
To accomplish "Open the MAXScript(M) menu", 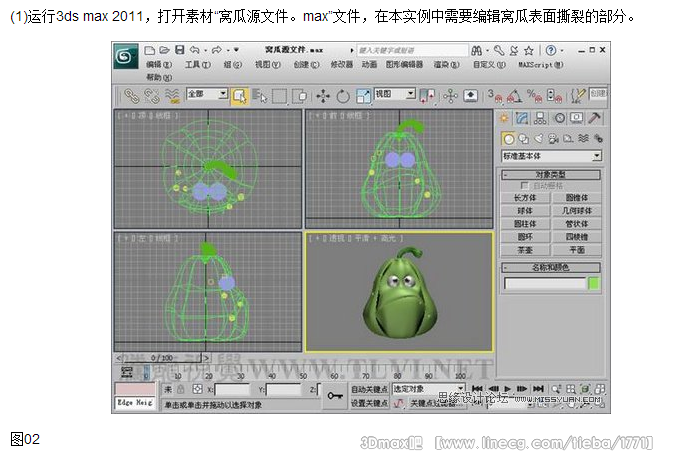I will [x=541, y=65].
